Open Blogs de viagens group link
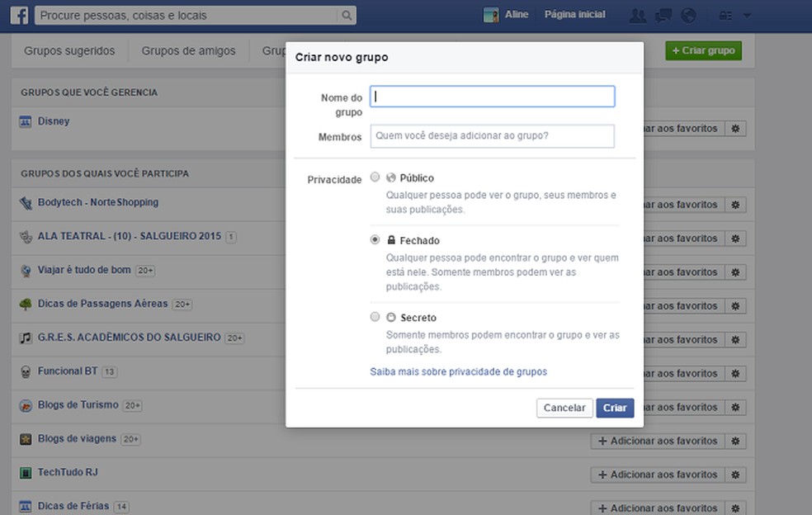 pyautogui.click(x=77, y=438)
